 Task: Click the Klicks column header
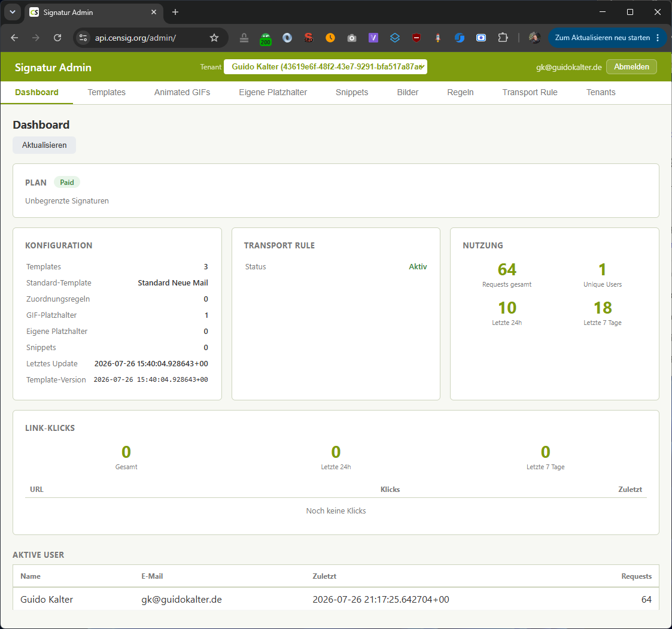click(x=390, y=489)
